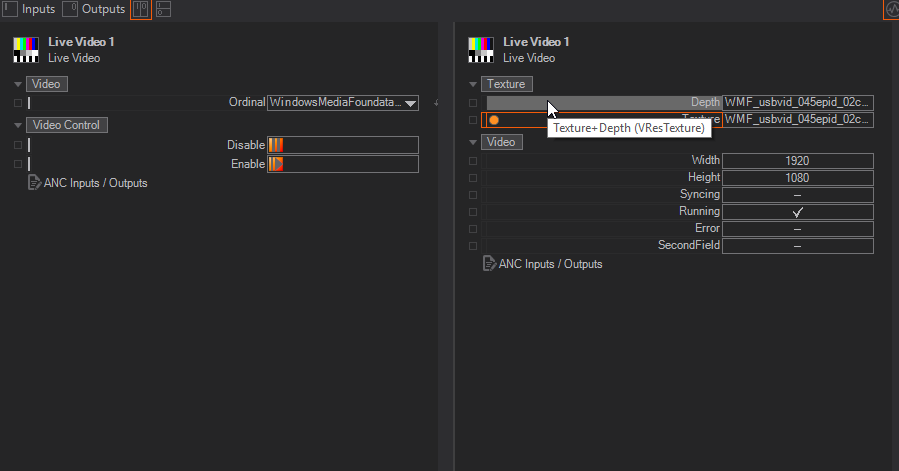
Task: Click the Video group header in inputs
Action: 48,84
